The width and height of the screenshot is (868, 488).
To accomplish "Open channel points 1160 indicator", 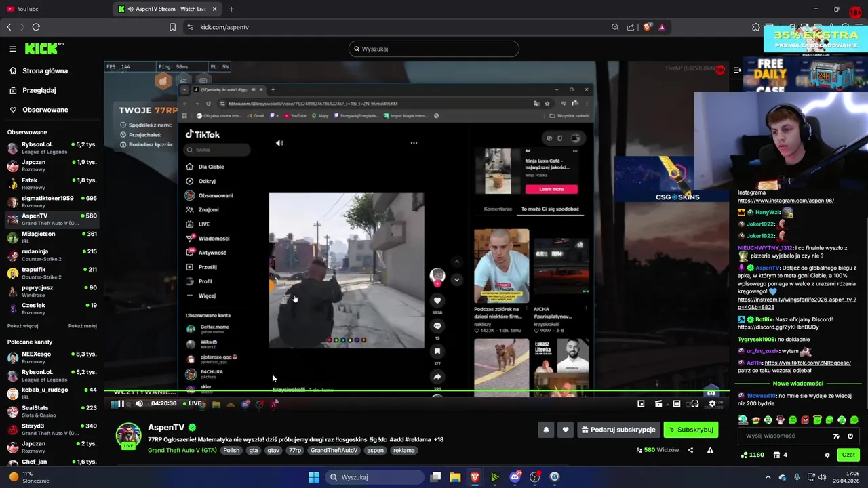I will [x=753, y=455].
